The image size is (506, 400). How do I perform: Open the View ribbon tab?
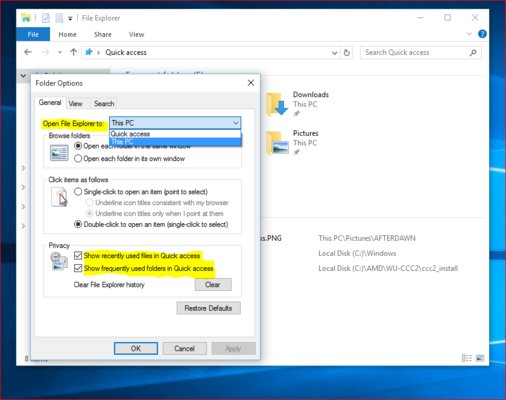click(136, 34)
